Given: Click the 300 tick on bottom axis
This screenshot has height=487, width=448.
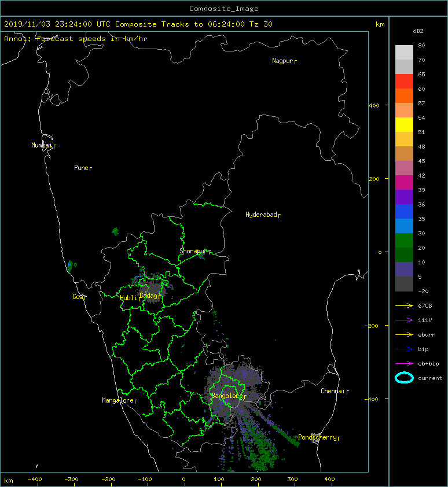Looking at the screenshot, I should tap(292, 479).
